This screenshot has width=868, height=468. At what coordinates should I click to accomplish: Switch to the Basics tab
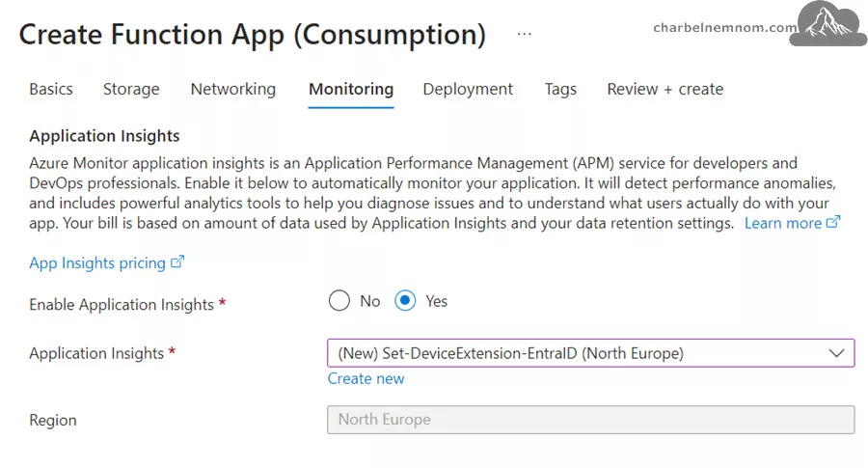click(x=51, y=89)
